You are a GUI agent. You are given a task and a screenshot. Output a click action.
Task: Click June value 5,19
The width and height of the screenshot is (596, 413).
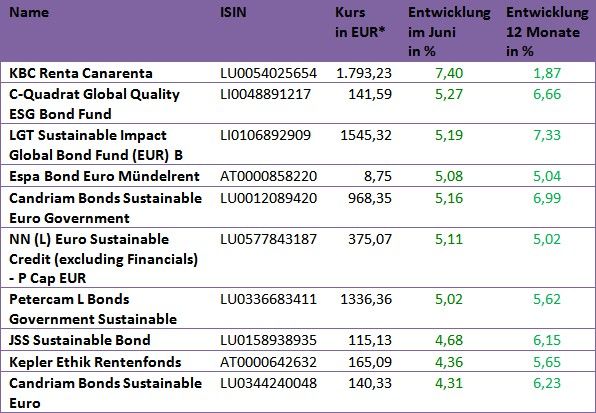pyautogui.click(x=449, y=135)
